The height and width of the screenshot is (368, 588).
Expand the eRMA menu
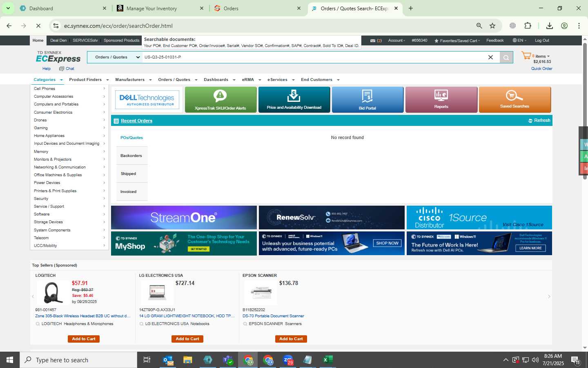coord(252,80)
